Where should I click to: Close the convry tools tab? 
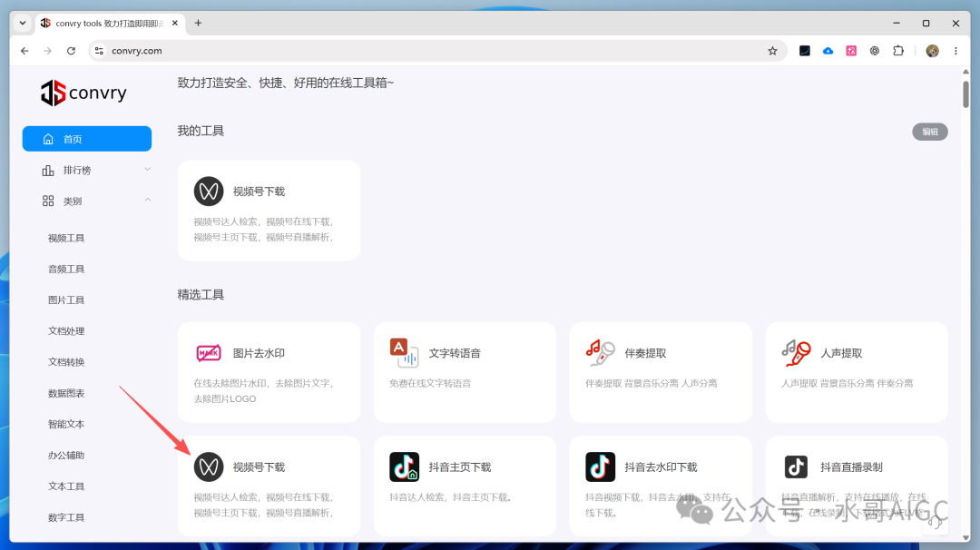175,23
